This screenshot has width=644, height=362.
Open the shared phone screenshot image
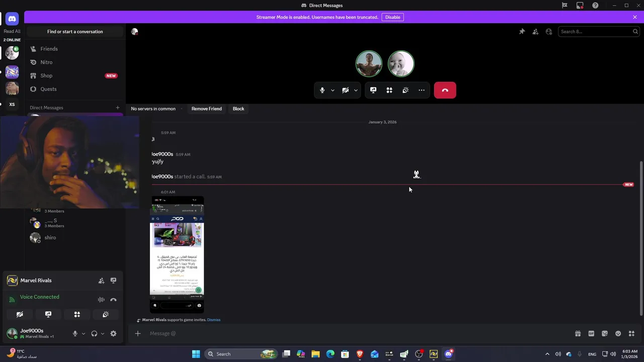click(x=177, y=254)
